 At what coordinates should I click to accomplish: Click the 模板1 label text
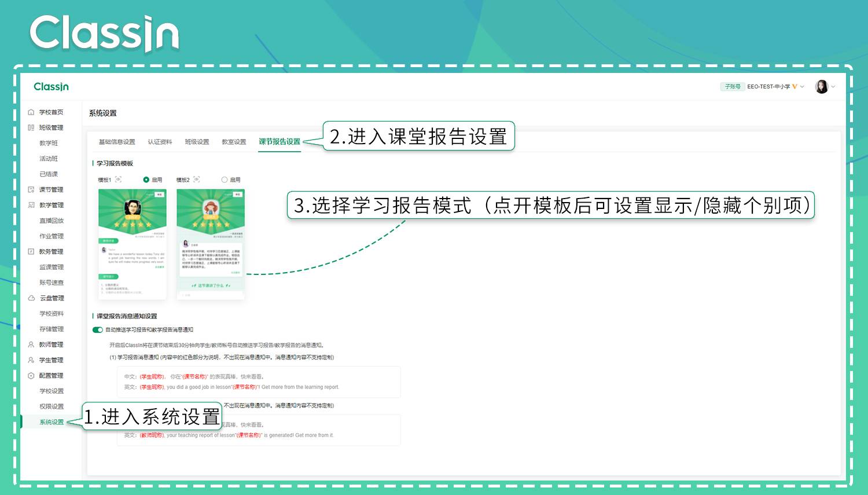click(105, 180)
